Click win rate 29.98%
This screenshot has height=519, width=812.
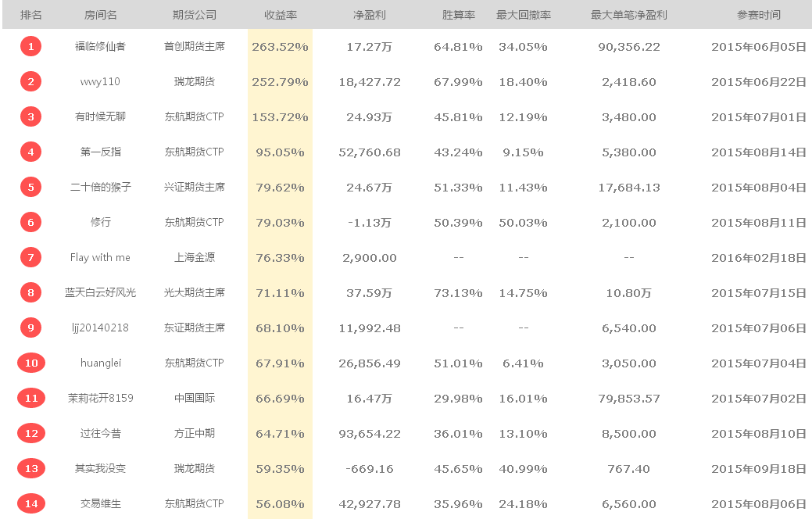458,399
